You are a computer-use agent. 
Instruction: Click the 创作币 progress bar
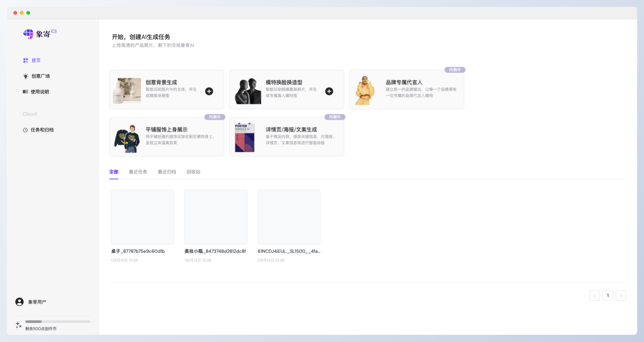tap(57, 322)
